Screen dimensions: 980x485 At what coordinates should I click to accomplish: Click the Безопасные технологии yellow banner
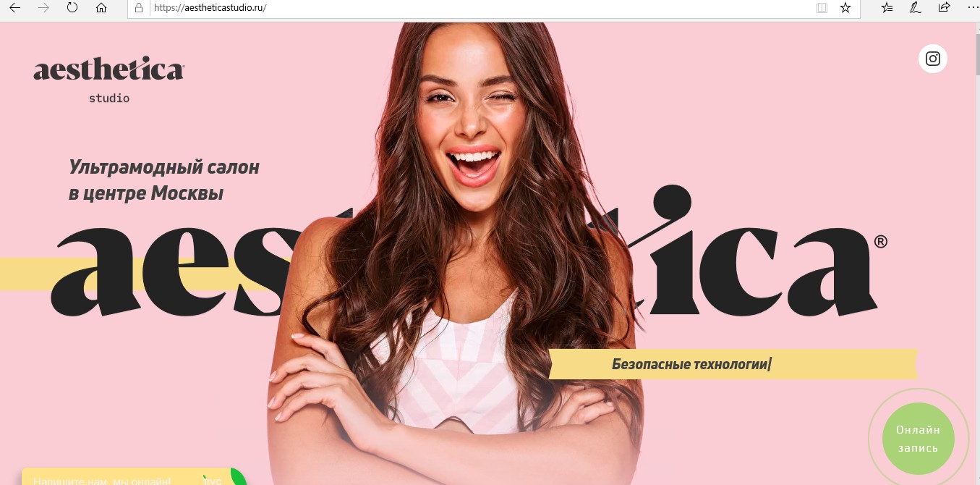pos(733,364)
